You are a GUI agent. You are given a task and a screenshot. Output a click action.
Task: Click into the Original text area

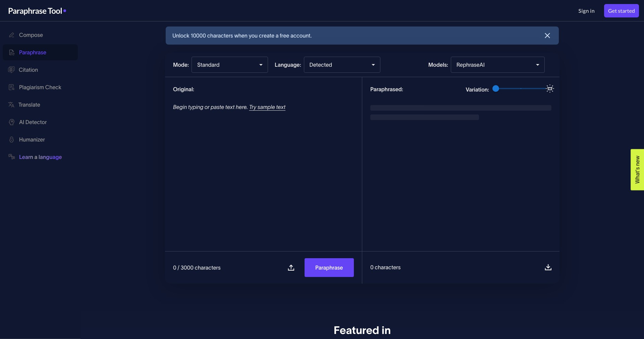pos(263,174)
